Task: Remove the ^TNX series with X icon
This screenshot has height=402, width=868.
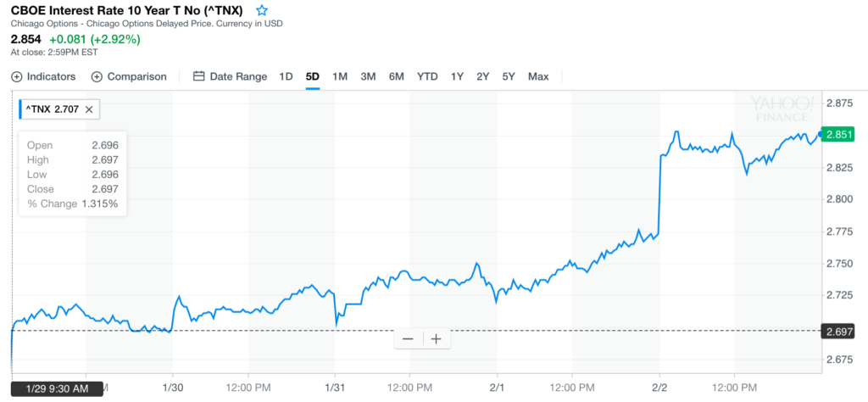Action: point(89,109)
